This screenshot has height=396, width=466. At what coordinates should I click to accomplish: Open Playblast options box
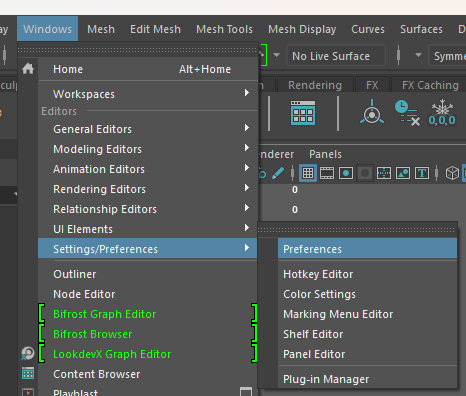click(x=246, y=392)
